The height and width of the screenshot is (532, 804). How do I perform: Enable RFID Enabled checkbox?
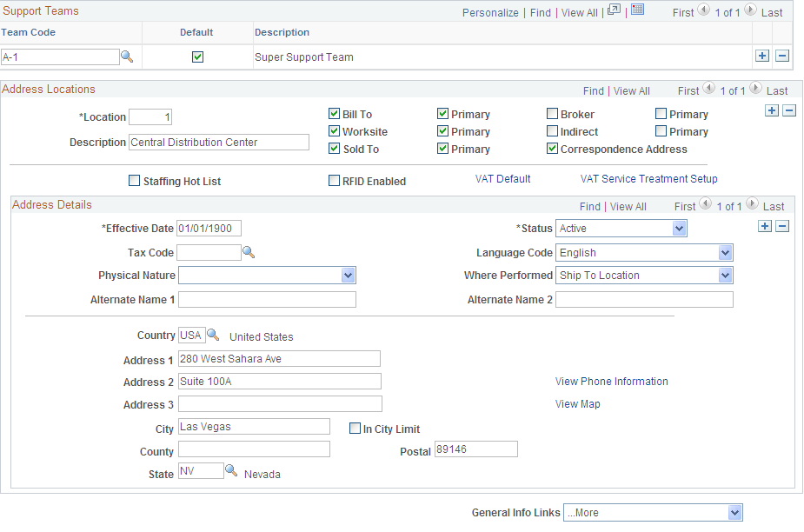pyautogui.click(x=334, y=181)
